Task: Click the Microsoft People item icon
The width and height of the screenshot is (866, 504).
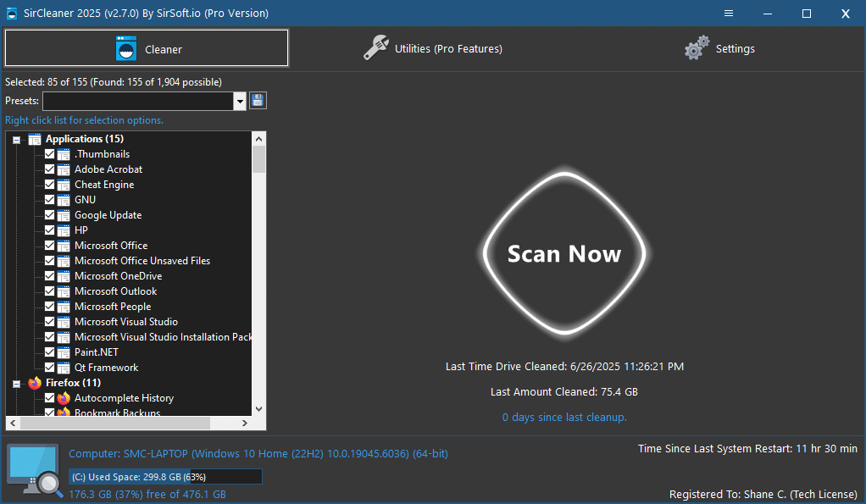Action: [64, 307]
